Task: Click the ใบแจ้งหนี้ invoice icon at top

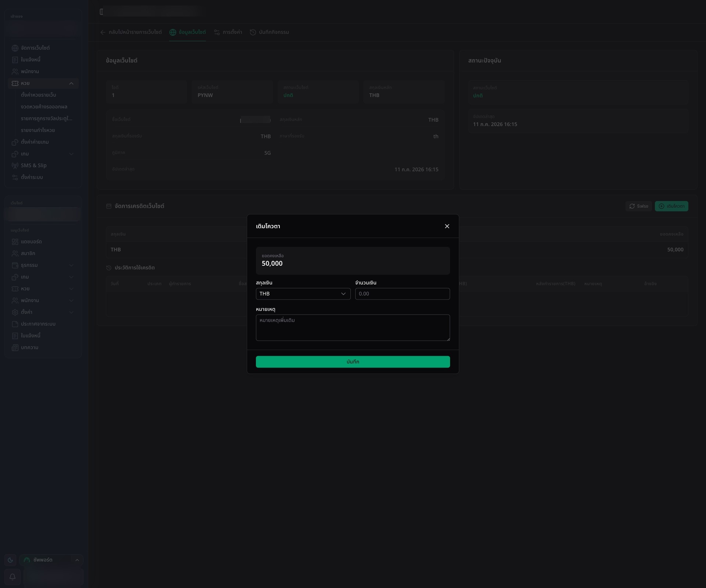Action: point(15,60)
